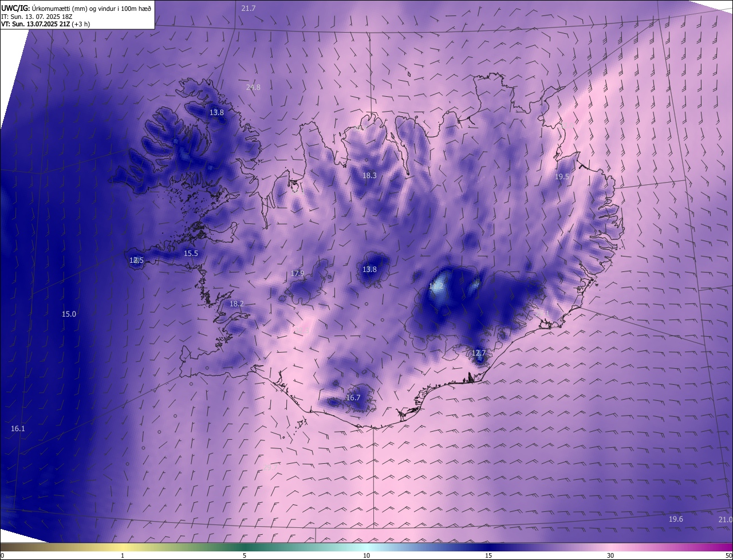Click the 17.9 value label
The image size is (733, 560).
click(x=297, y=274)
